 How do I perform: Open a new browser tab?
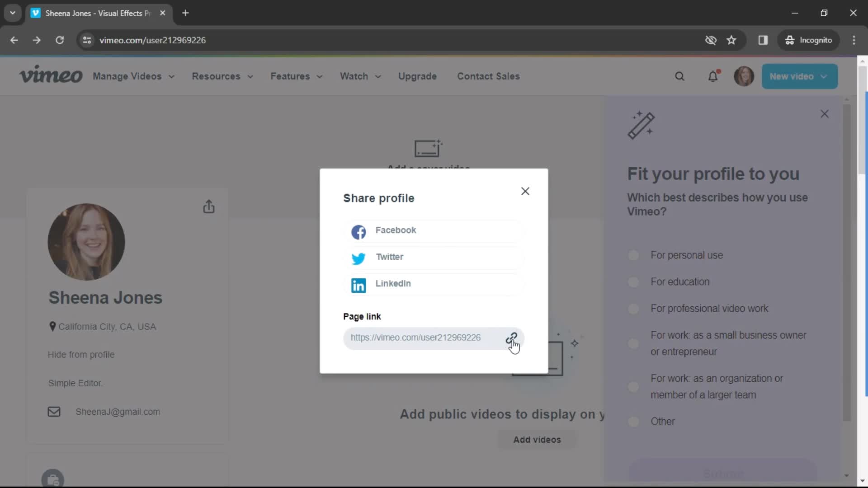click(x=185, y=13)
